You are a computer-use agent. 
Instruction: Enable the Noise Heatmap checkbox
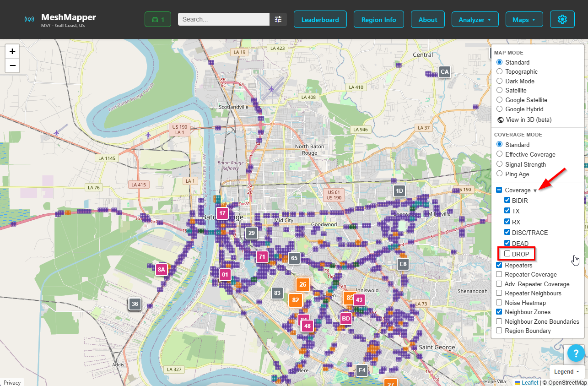point(499,302)
